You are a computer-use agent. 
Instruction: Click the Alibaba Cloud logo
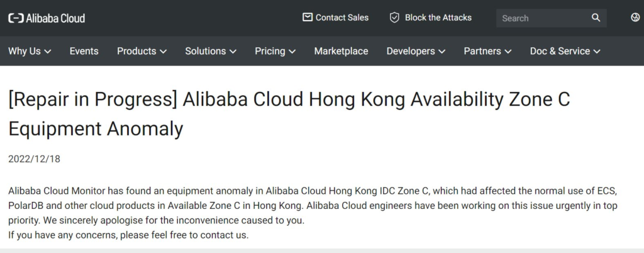click(x=47, y=18)
